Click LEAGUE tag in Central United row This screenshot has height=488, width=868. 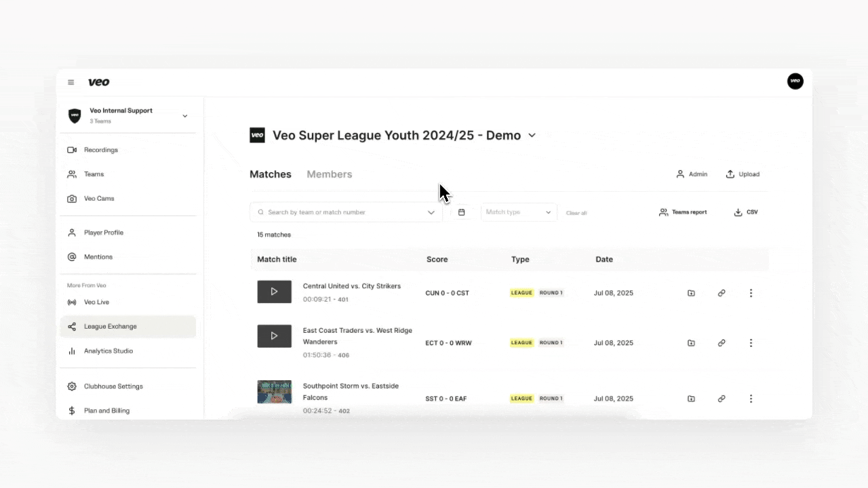pos(521,293)
